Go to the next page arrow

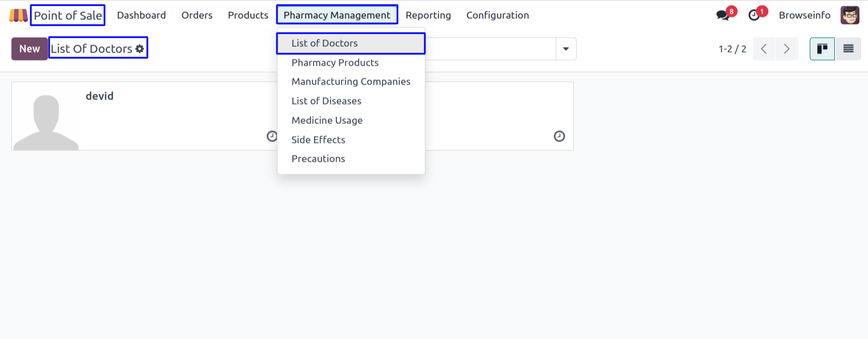[787, 49]
